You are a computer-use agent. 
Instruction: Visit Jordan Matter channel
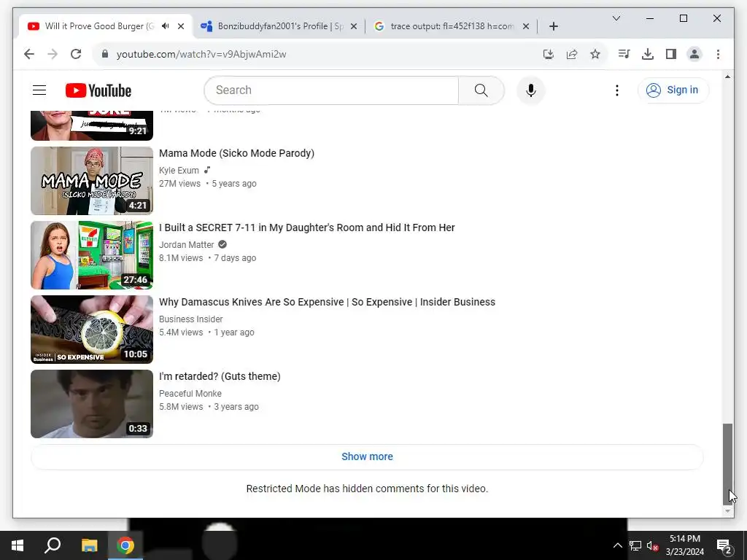187,245
